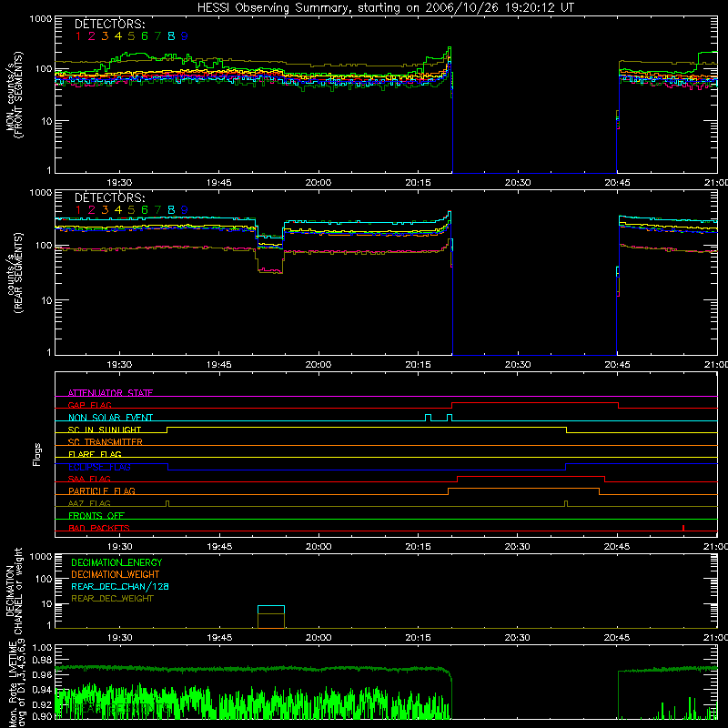Viewport: 728px width, 728px height.
Task: Click the 100 y-axis value on decimation plot
Action: coord(44,579)
